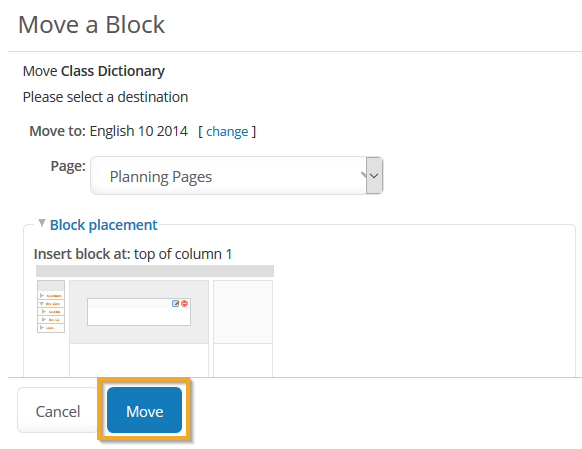This screenshot has height=449, width=582.
Task: Open the Page dropdown showing Planning Pages
Action: (x=237, y=176)
